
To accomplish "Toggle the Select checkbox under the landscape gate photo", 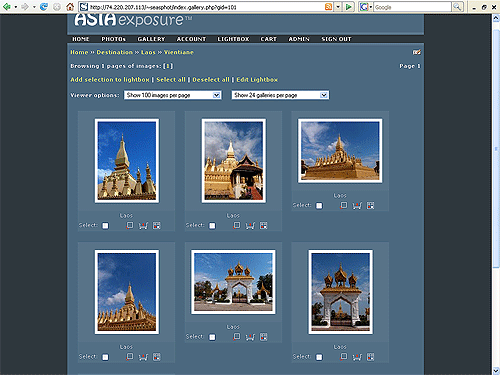I will coord(212,337).
